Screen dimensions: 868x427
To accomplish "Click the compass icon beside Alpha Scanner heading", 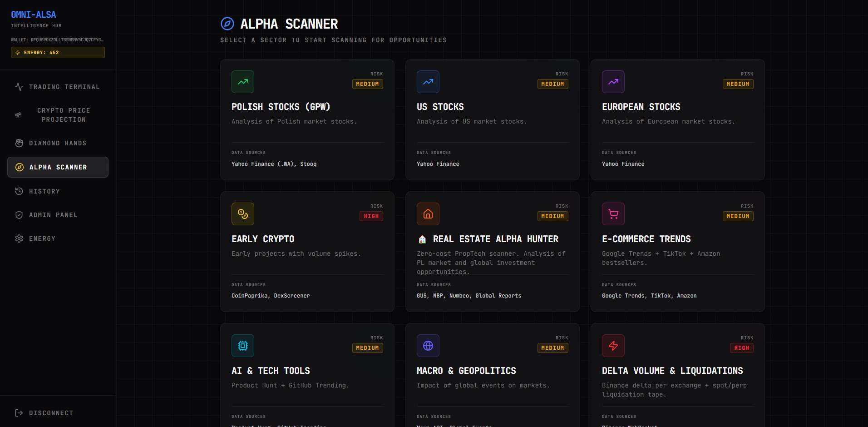I will 227,24.
